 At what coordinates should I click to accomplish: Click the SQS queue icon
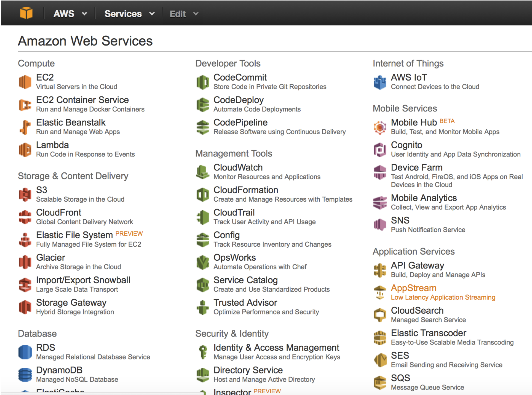click(x=380, y=382)
